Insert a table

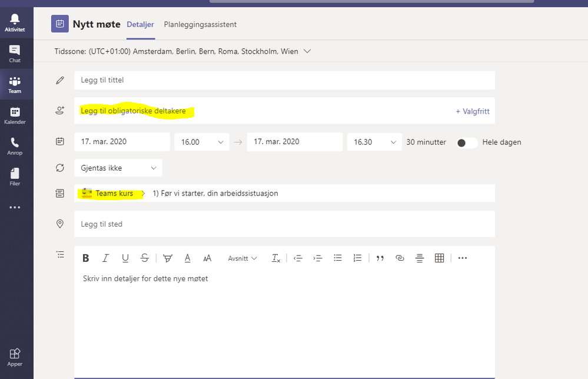pos(439,258)
